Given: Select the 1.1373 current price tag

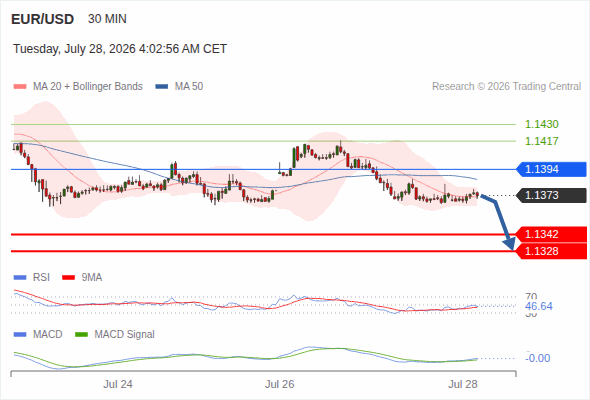Looking at the screenshot, I should 551,195.
